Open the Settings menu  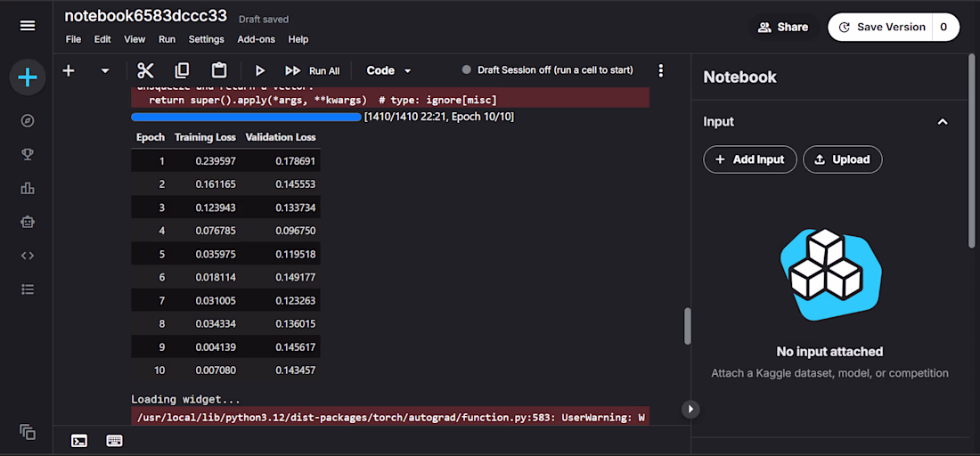(207, 39)
